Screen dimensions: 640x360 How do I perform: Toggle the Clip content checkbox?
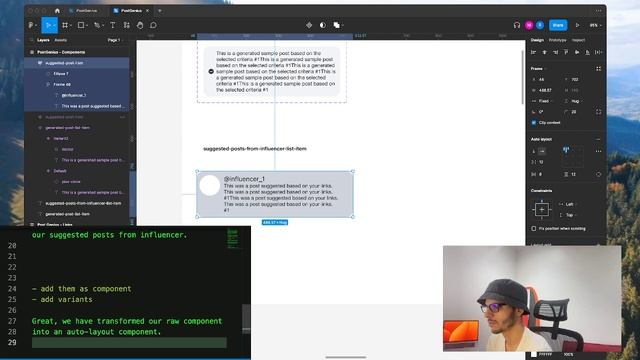[534, 122]
